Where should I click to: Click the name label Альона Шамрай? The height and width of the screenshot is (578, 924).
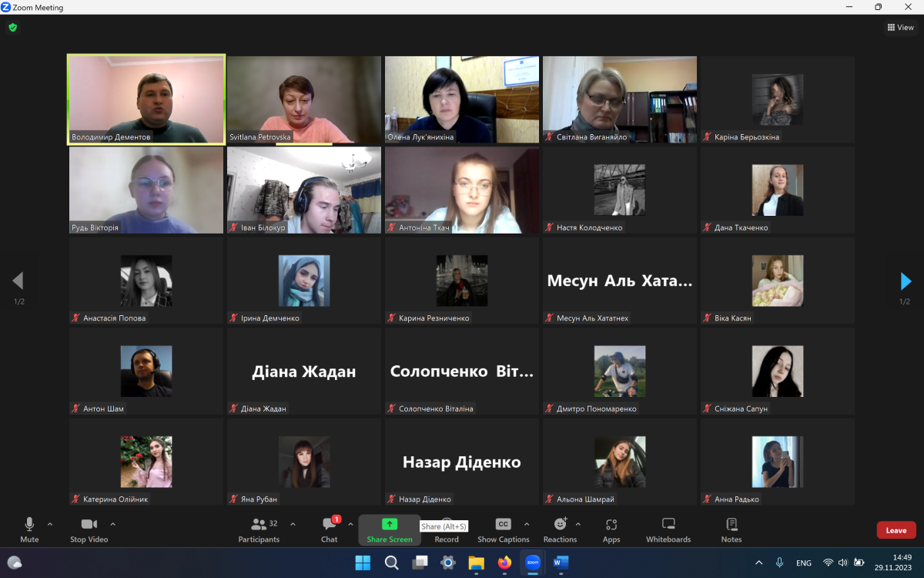[x=586, y=499]
